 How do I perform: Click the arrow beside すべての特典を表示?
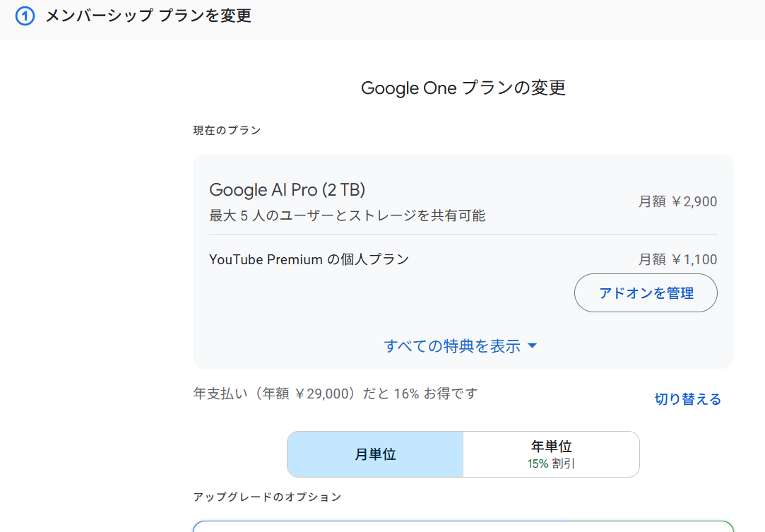pyautogui.click(x=533, y=346)
